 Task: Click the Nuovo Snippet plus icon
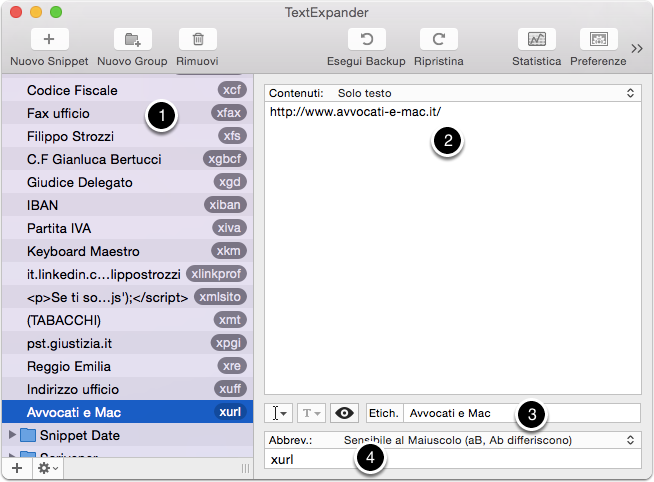(x=49, y=39)
